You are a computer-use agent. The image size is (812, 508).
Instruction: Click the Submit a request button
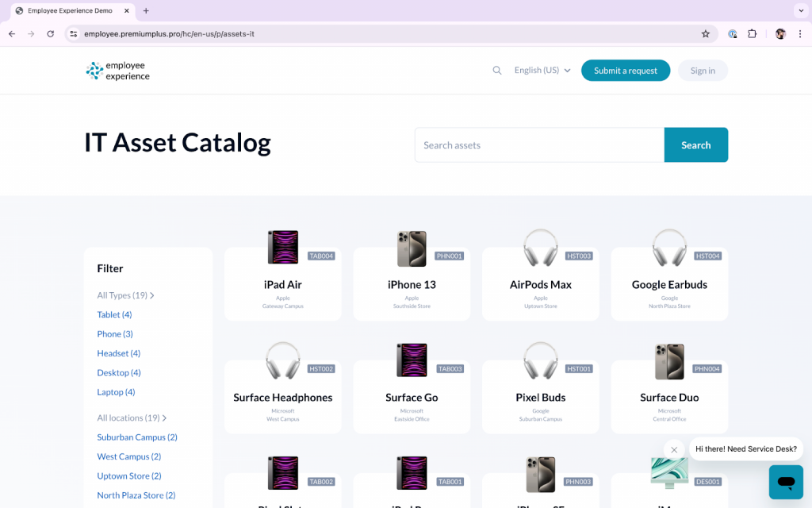click(x=626, y=71)
